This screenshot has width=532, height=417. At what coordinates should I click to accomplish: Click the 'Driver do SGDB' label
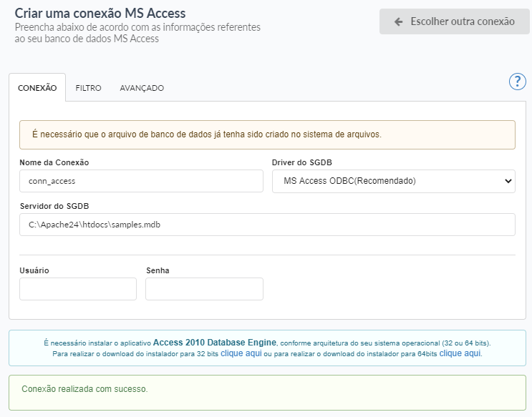pos(301,162)
